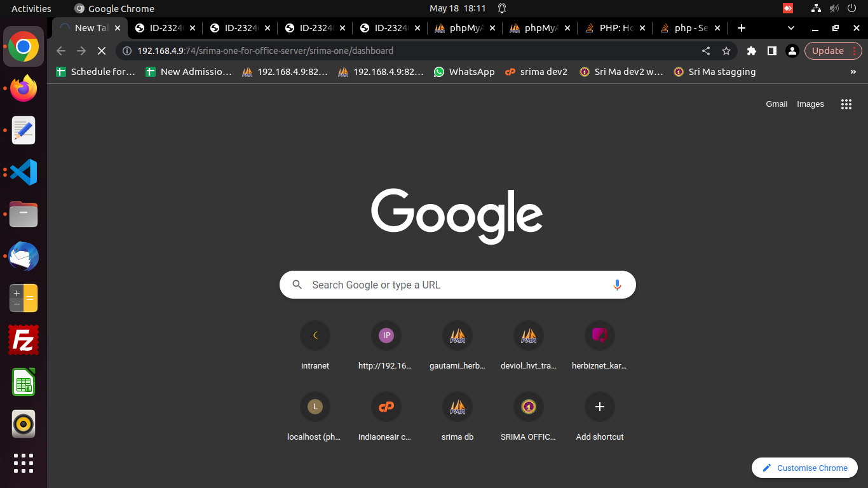Open Visual Studio Code from the dock
The width and height of the screenshot is (868, 488).
click(24, 172)
